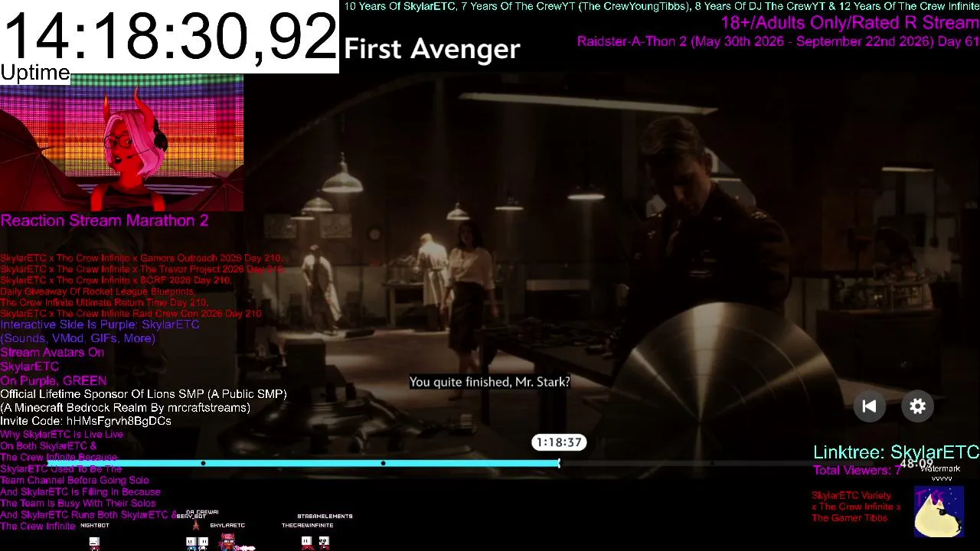The image size is (980, 551).
Task: Click the chapter dot in the unplayed timeline
Action: [712, 463]
